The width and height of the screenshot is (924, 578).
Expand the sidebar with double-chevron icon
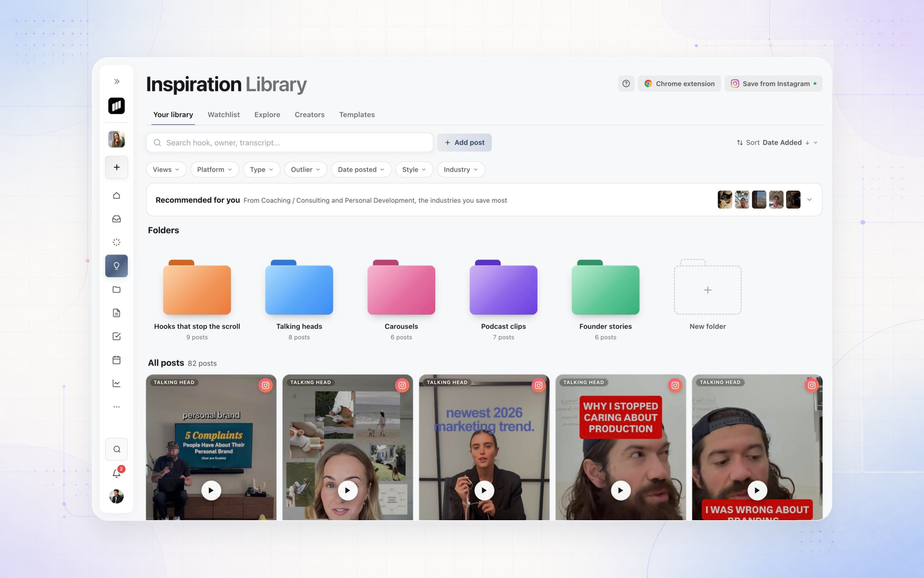click(117, 81)
